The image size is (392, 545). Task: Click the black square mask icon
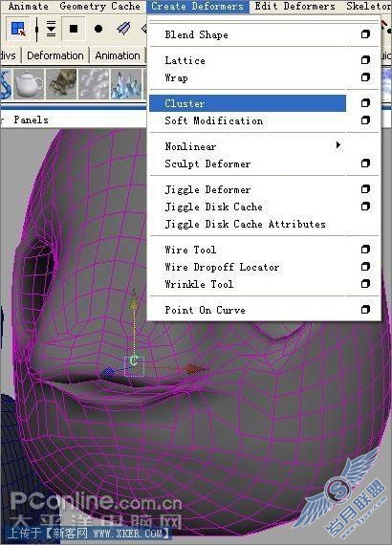tap(74, 29)
